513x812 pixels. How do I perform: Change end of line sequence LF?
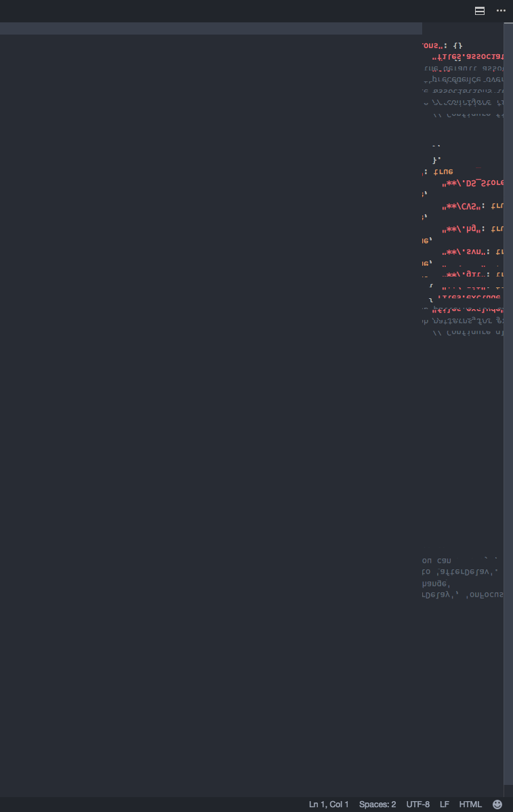pos(444,805)
